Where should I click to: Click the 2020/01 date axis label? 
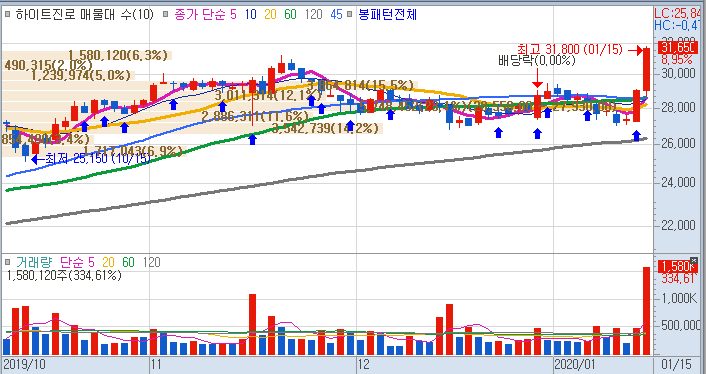(x=574, y=364)
